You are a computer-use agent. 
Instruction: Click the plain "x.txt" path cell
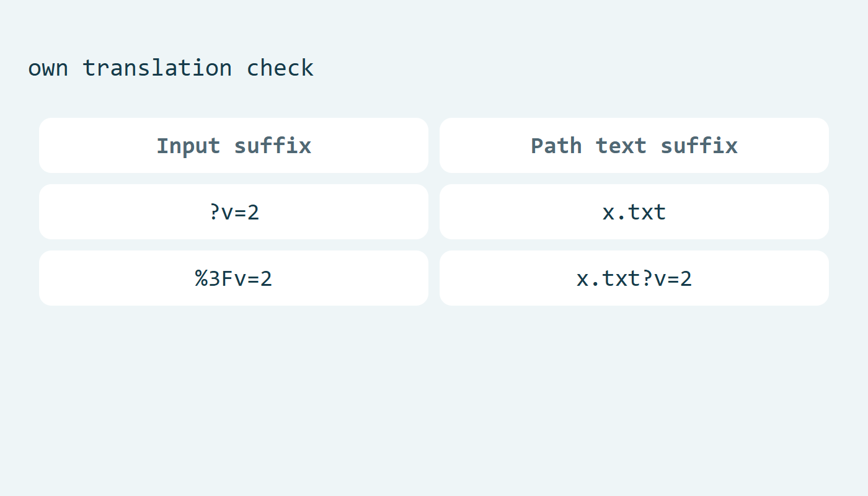coord(634,211)
